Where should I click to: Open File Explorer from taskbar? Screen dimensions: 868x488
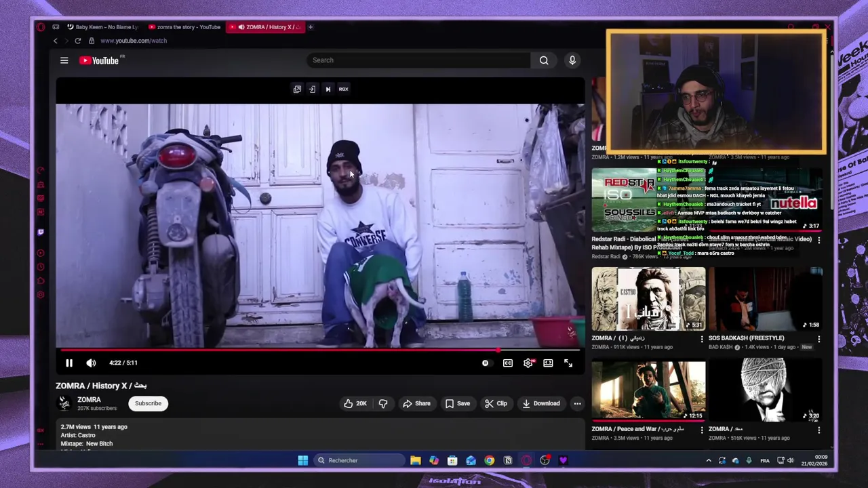click(416, 461)
